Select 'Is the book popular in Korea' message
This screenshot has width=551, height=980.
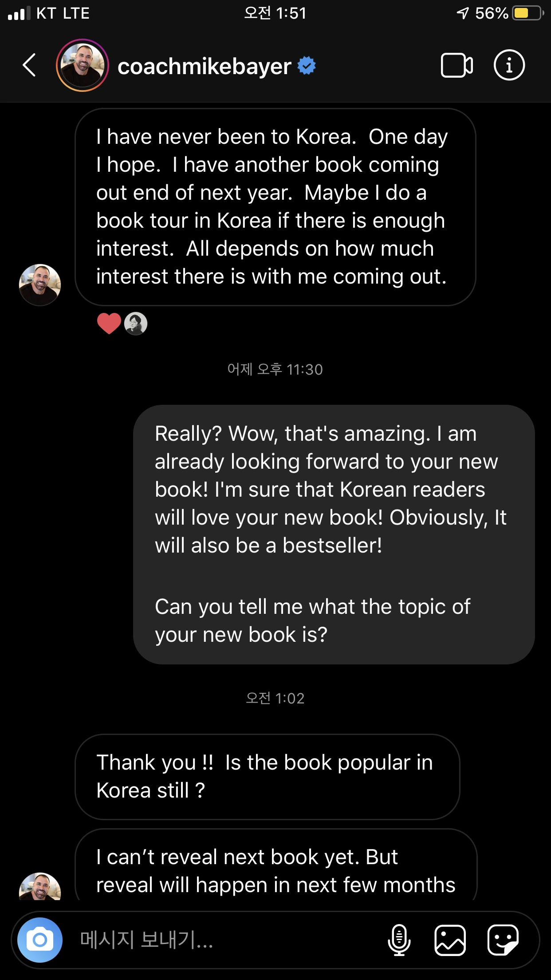[x=268, y=777]
